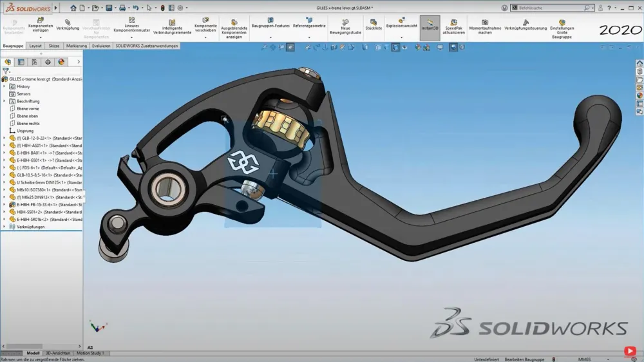Open DisplayManager color ball tab icon
644x362 pixels.
tap(61, 62)
